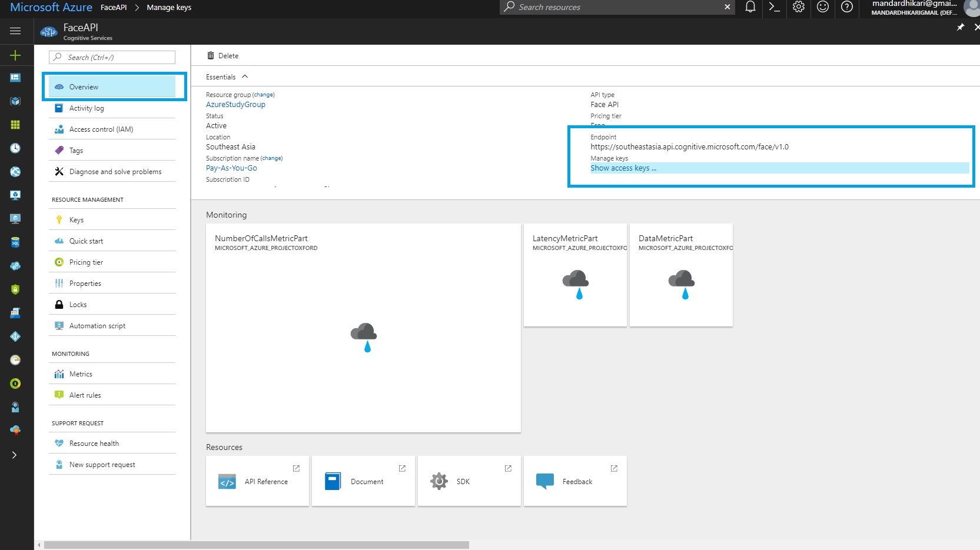Viewport: 980px width, 550px height.
Task: Open the Document book tile
Action: coord(363,481)
